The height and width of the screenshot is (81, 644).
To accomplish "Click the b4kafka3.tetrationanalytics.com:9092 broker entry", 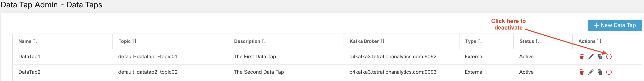I will (393, 57).
